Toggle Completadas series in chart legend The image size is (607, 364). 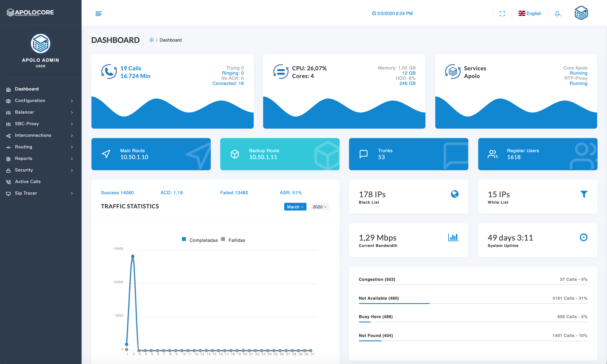coord(200,240)
